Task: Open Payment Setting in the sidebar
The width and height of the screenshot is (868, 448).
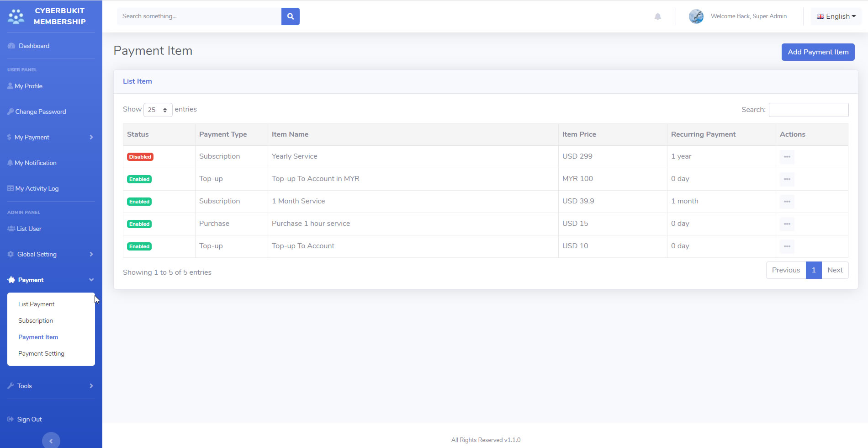Action: (41, 353)
